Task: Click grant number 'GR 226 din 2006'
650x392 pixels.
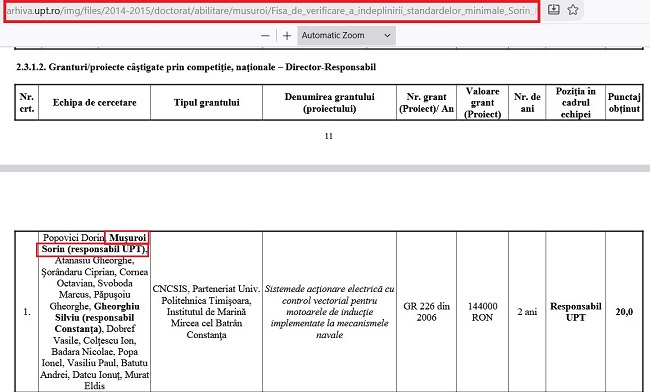Action: coord(427,312)
